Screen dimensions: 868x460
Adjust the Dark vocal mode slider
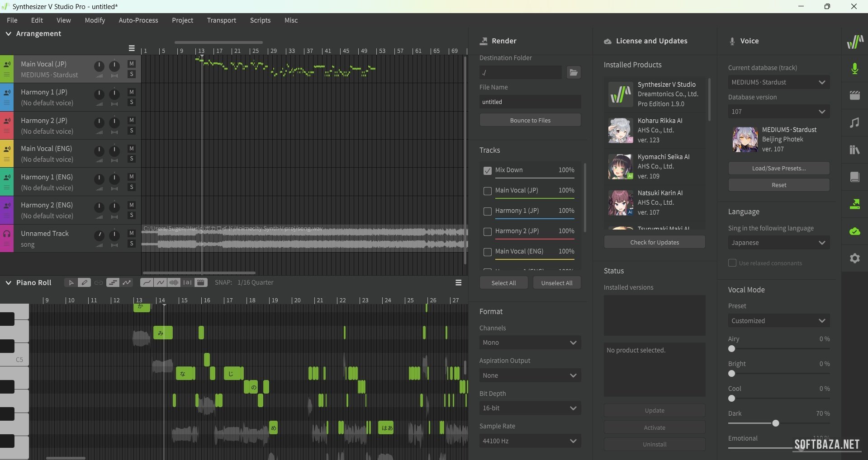coord(776,423)
